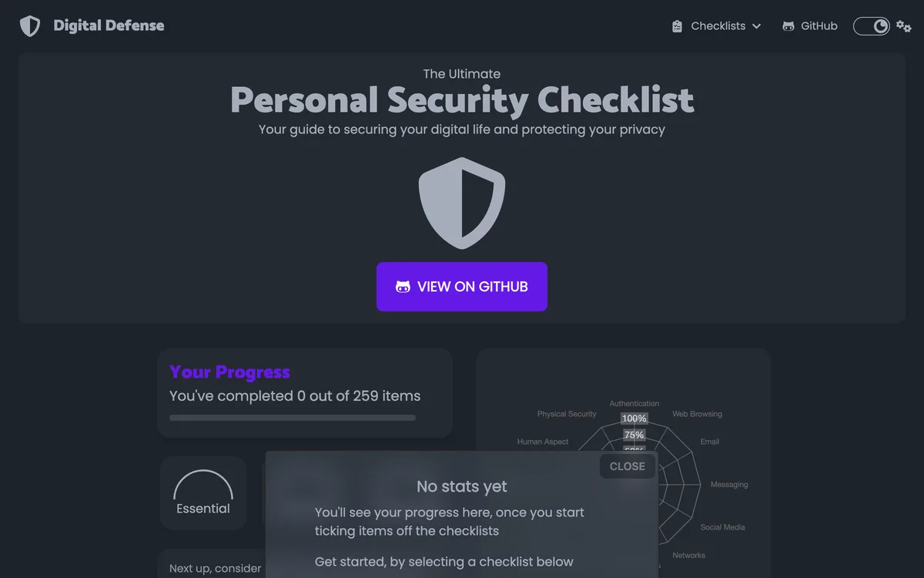Viewport: 924px width, 578px height.
Task: Click the Digital Defense site title
Action: tap(109, 25)
